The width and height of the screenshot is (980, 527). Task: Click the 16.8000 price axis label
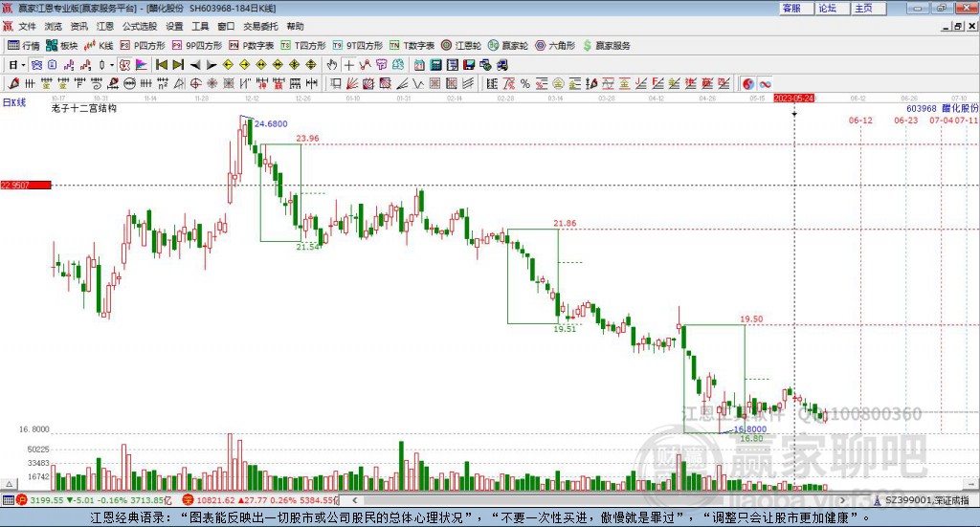pyautogui.click(x=33, y=429)
